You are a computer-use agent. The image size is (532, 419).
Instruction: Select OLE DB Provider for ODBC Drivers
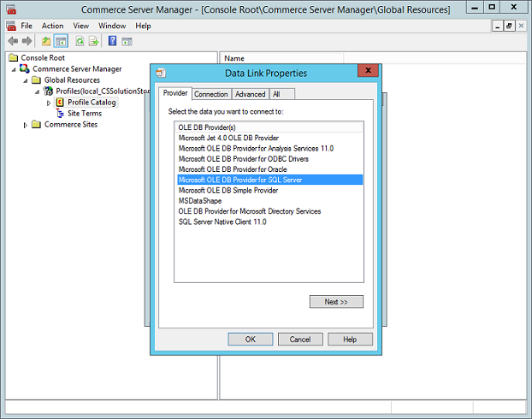[269, 159]
